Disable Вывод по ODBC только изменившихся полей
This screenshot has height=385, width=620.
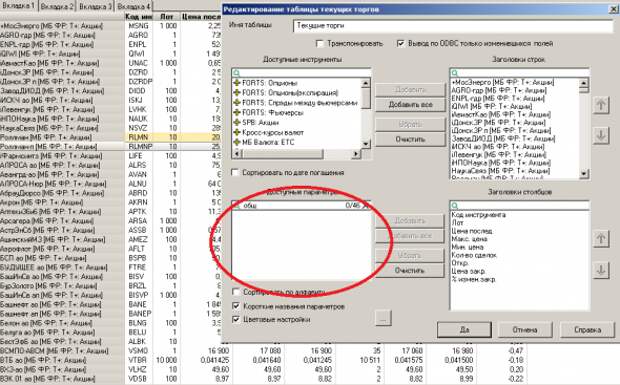pyautogui.click(x=401, y=43)
